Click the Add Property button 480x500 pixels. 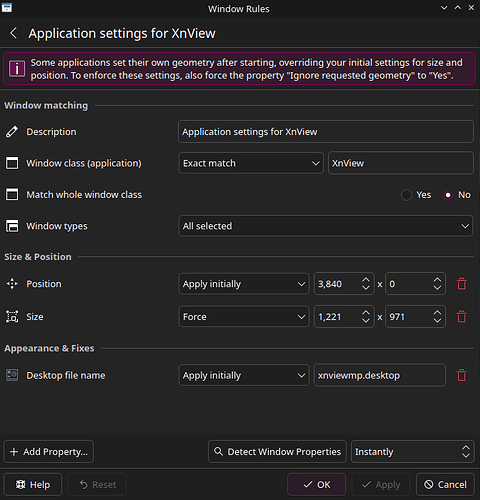(49, 452)
